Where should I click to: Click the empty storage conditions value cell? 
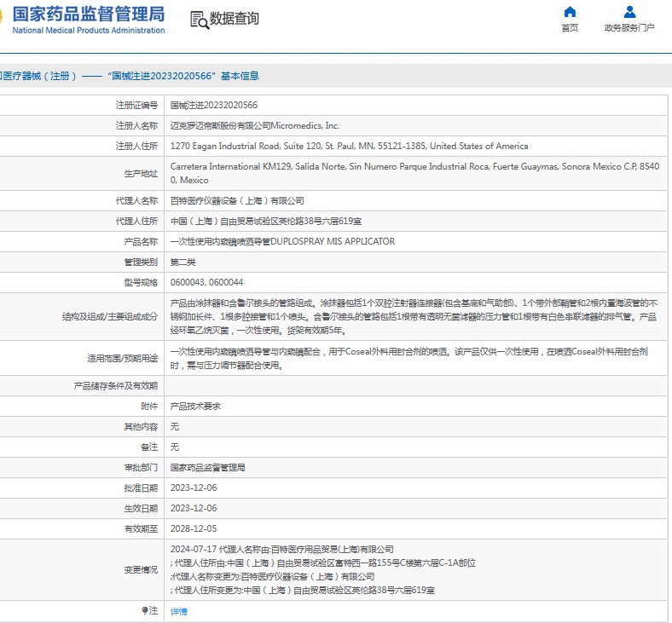pyautogui.click(x=415, y=386)
